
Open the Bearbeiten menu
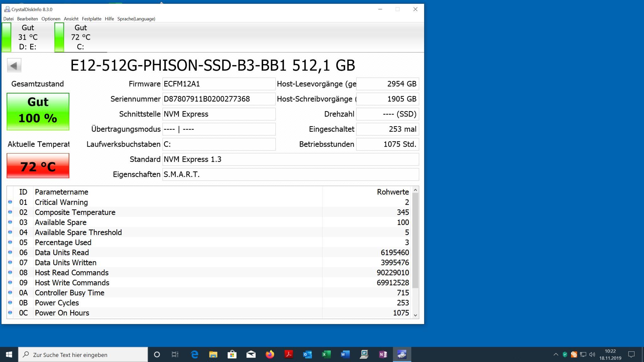coord(27,19)
